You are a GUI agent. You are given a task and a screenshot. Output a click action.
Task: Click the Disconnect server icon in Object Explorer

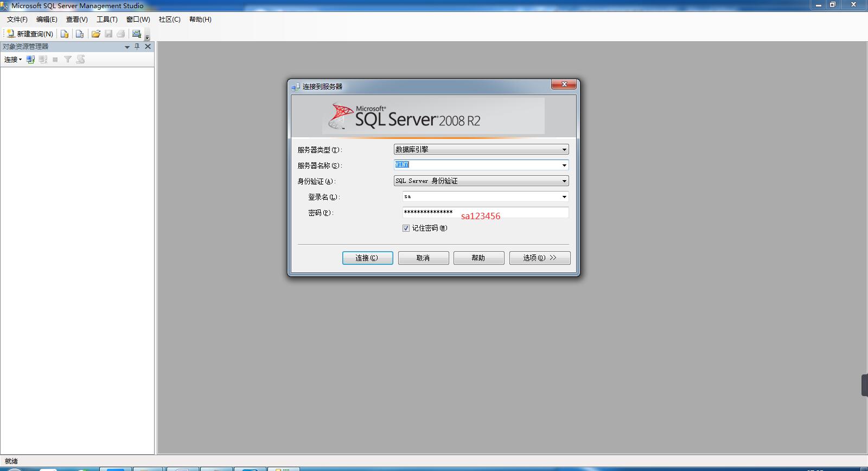43,60
